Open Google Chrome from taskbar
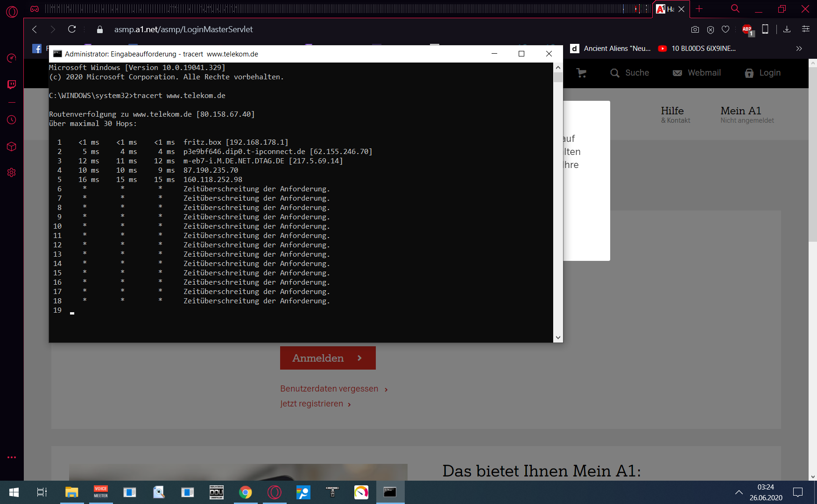 pyautogui.click(x=246, y=492)
